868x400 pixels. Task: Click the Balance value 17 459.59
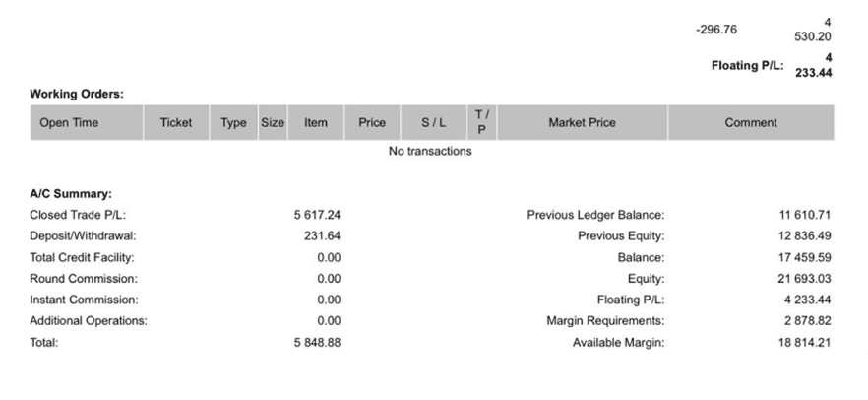[805, 257]
